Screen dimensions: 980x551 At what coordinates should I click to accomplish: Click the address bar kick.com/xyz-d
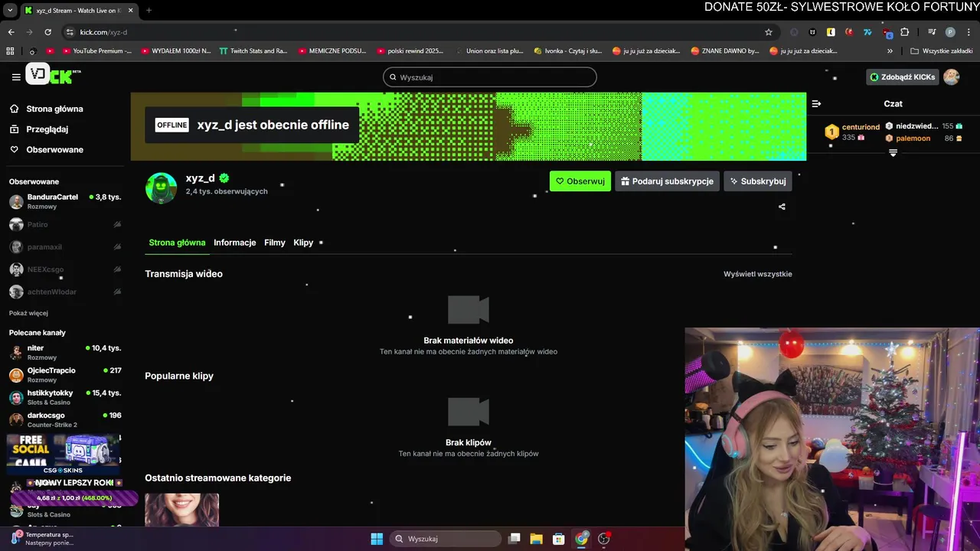tap(103, 32)
